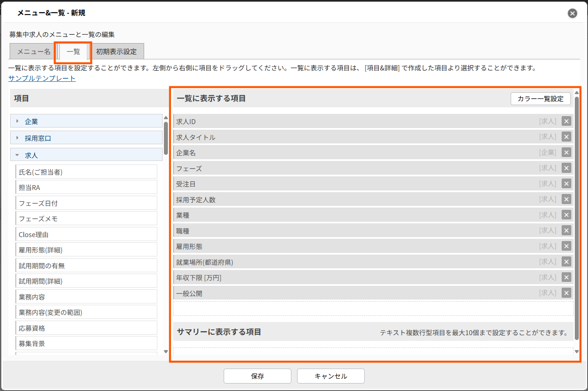The height and width of the screenshot is (391, 588).
Task: Select the 試用期間(詳細) item
Action: tap(86, 281)
